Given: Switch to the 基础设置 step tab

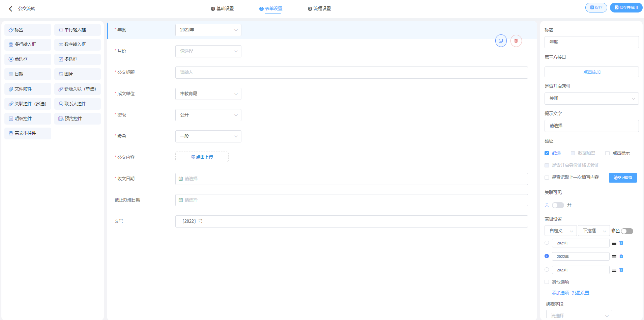Looking at the screenshot, I should 222,9.
